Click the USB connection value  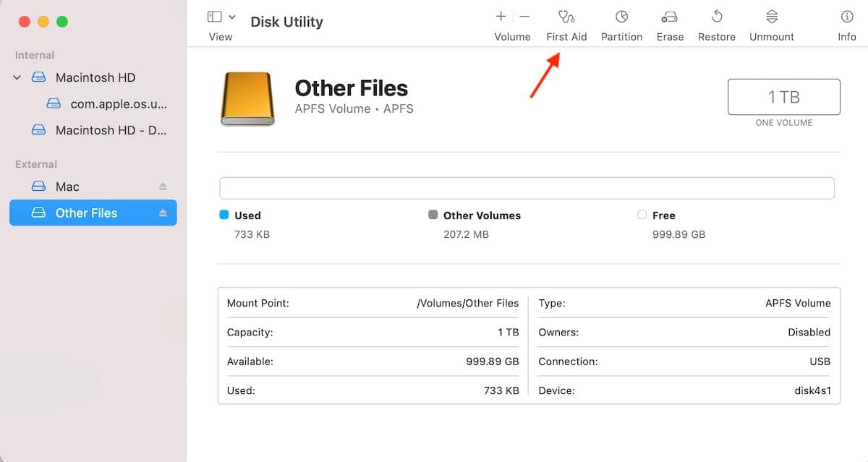[820, 361]
